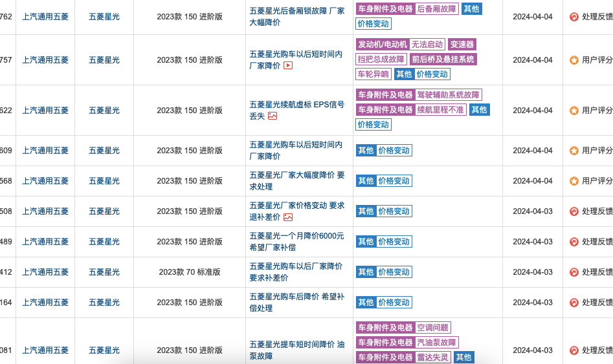The height and width of the screenshot is (364, 613).
Task: Click the red 处理反馈 status icon in row 164
Action: [574, 303]
